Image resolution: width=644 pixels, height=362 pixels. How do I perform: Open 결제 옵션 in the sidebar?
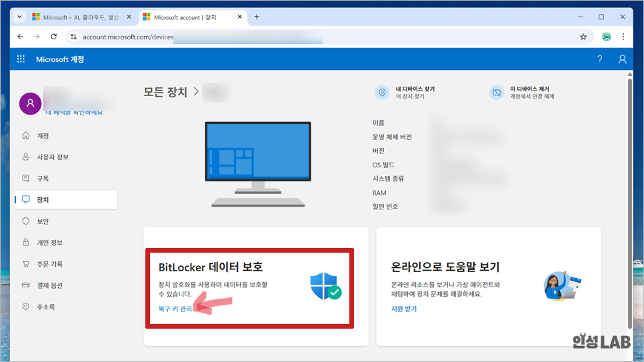click(x=66, y=285)
